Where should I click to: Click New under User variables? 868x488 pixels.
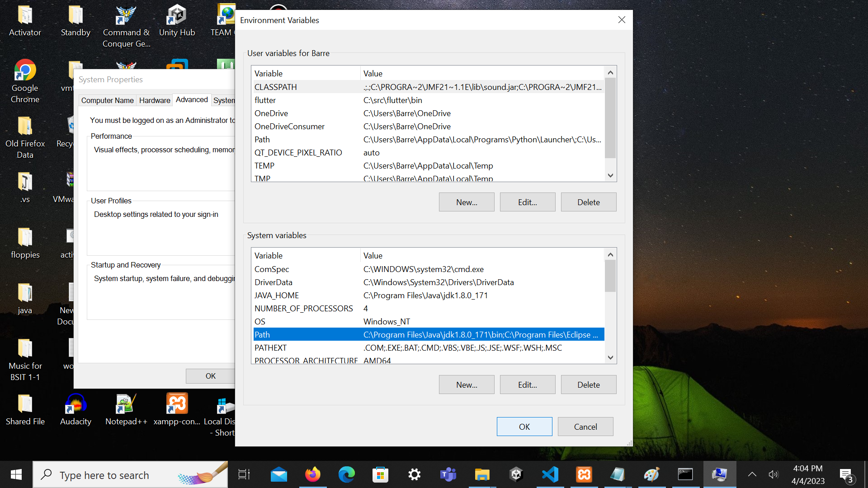(467, 202)
